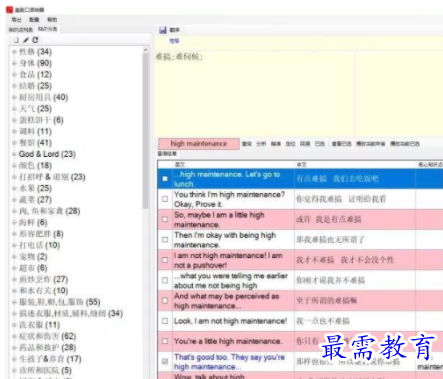The image size is (443, 379).
Task: Tick checkbox for 'You think I'm high maintenance?' row
Action: 165,199
